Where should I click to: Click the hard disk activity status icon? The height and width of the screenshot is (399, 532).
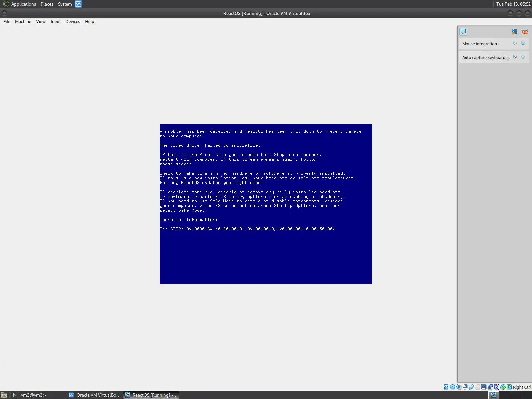pos(446,387)
